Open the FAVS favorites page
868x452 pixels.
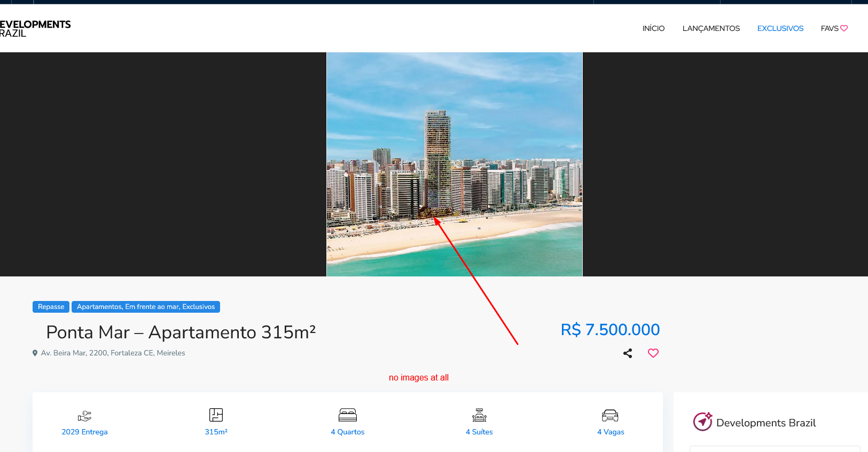point(834,28)
